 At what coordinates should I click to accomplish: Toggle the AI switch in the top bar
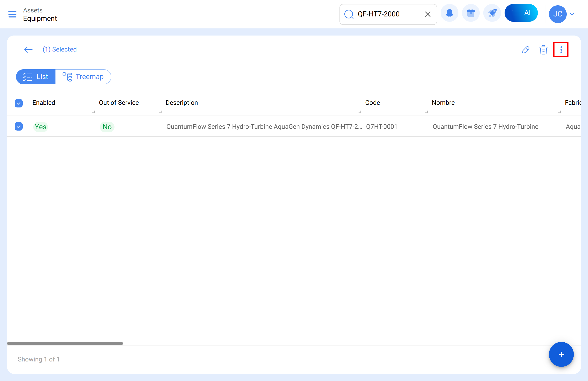coord(521,13)
